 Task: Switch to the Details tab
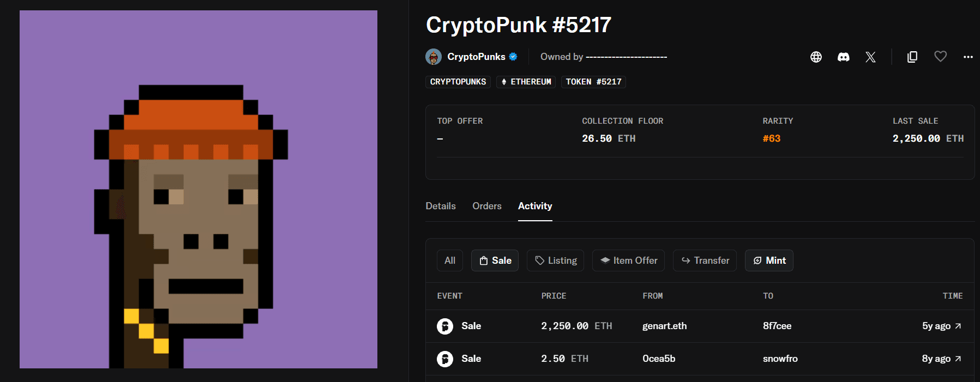coord(440,206)
